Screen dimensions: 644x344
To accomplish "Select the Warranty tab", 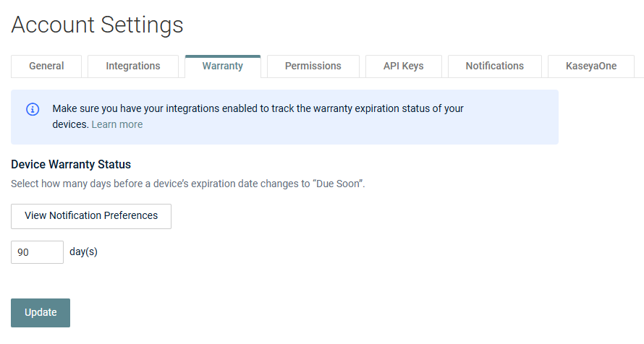I will (223, 66).
